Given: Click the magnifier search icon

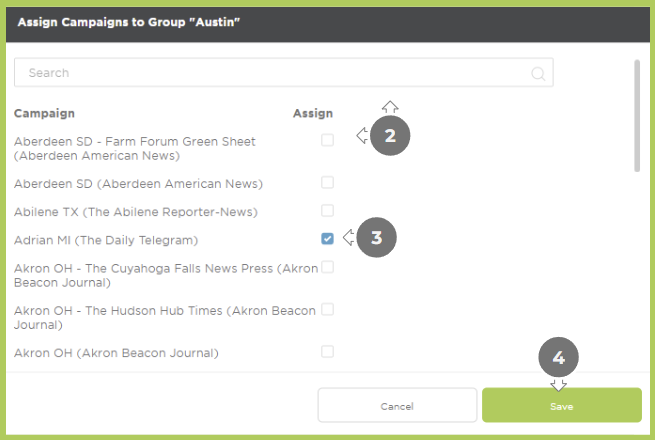Looking at the screenshot, I should pos(538,74).
